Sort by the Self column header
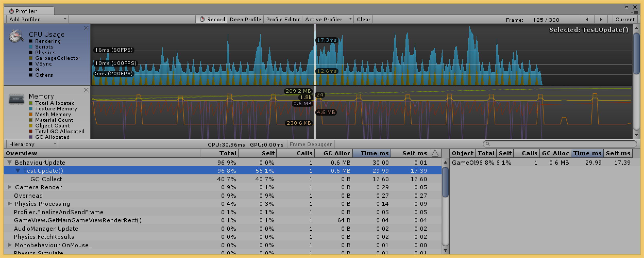 click(258, 153)
